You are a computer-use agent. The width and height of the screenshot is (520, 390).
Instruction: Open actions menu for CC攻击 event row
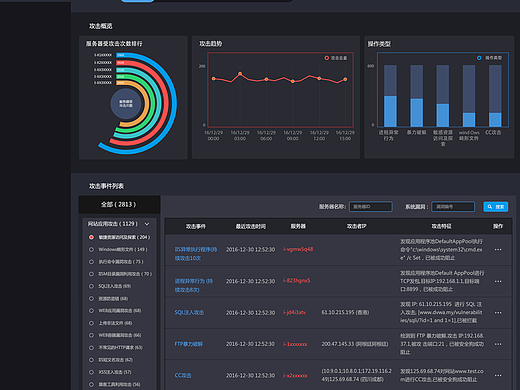point(498,375)
